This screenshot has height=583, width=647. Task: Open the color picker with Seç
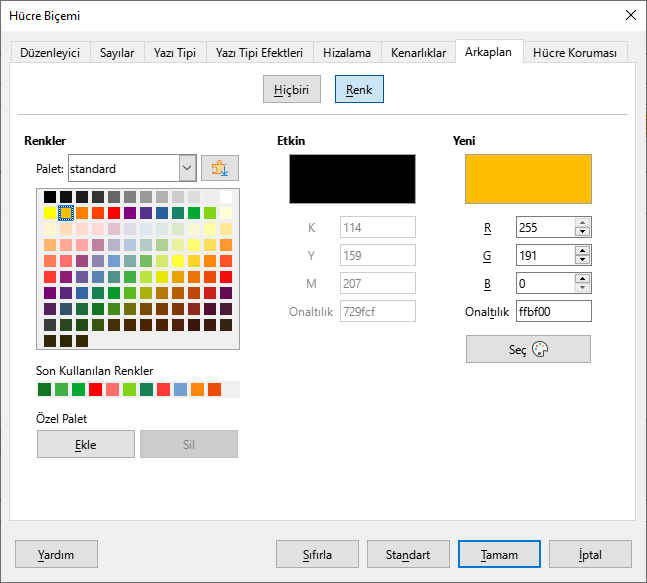tap(528, 349)
